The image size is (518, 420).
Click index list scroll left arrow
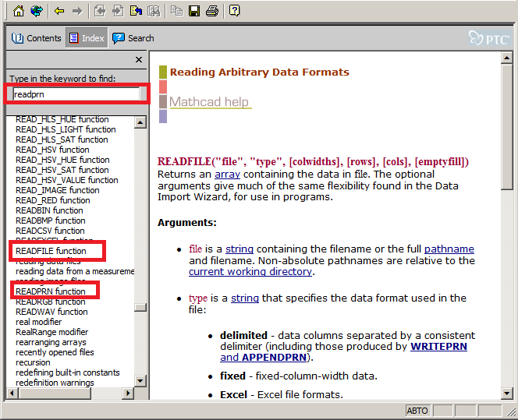coord(12,394)
